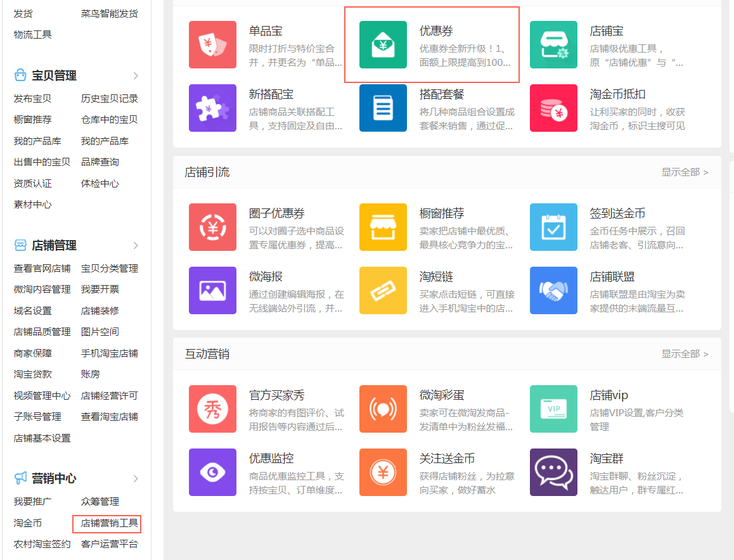This screenshot has width=734, height=560.
Task: Show all 互动营销 tools via 显示全部
Action: tap(685, 354)
